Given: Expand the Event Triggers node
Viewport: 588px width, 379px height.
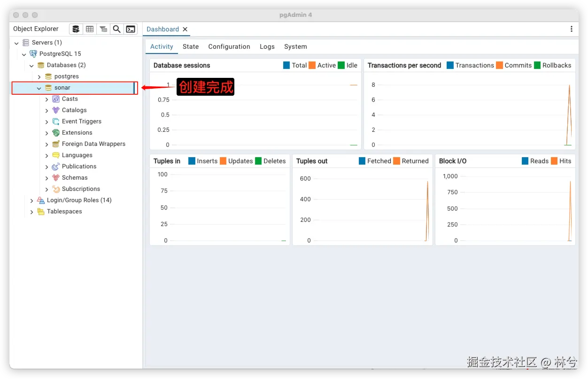Looking at the screenshot, I should point(47,121).
